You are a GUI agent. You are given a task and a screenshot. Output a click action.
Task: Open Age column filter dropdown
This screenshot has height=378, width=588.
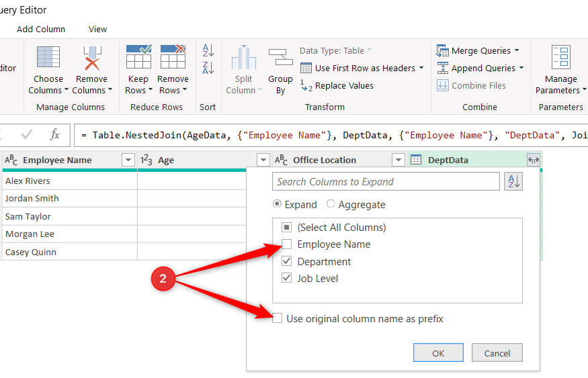263,160
